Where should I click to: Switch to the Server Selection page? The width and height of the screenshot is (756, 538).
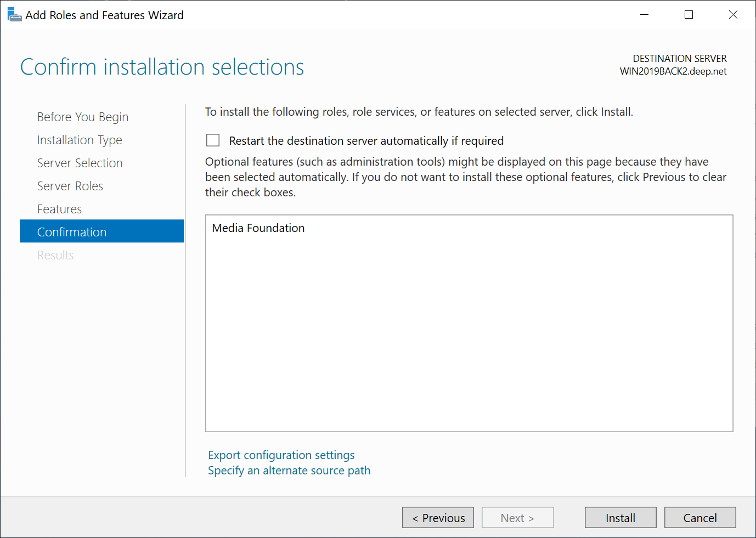(80, 163)
